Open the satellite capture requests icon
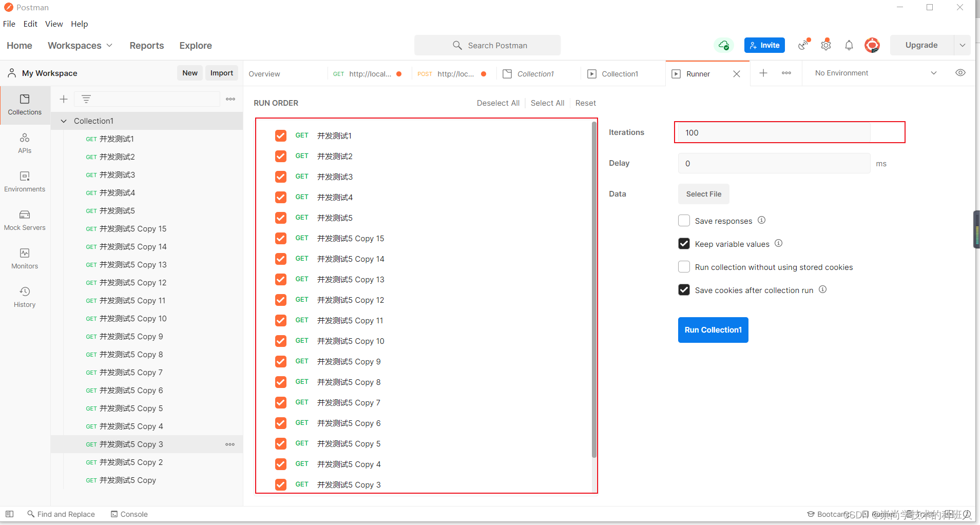The image size is (980, 525). (x=804, y=45)
